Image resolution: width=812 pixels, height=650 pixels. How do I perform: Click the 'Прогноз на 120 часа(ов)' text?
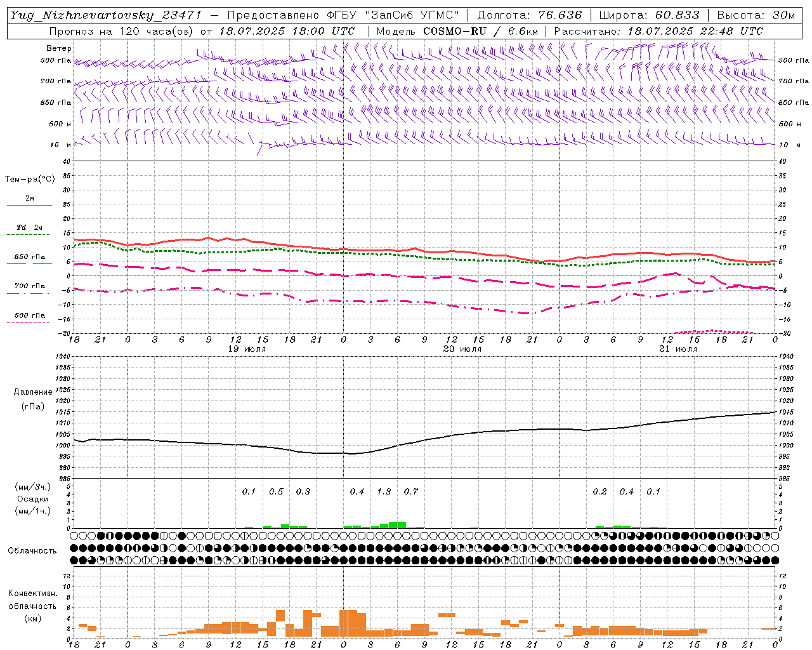click(x=122, y=31)
